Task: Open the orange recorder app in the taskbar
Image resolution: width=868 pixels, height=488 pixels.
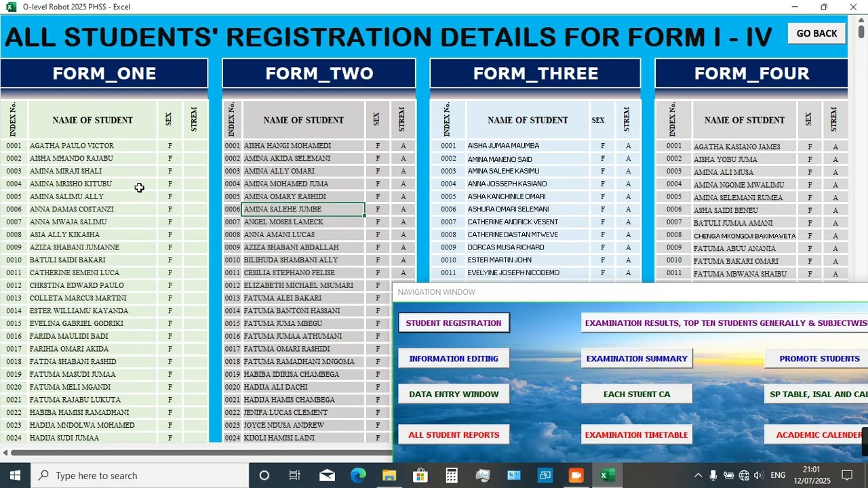Action: [x=576, y=475]
